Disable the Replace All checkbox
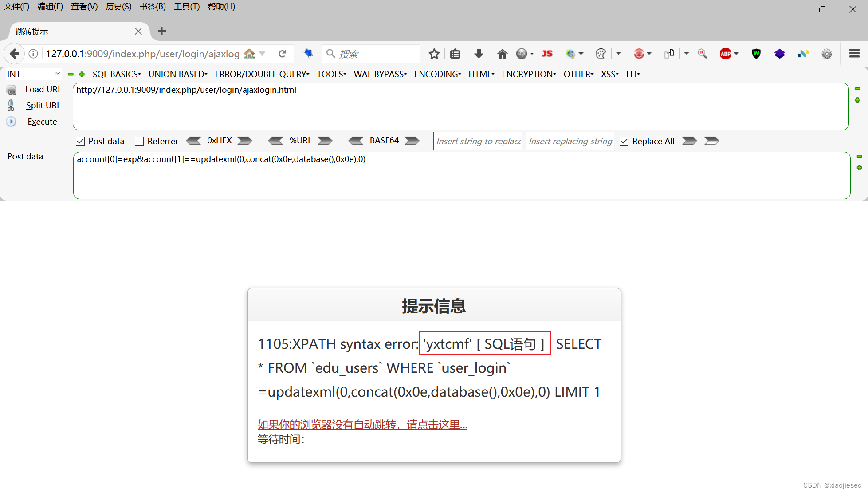The width and height of the screenshot is (868, 493). pyautogui.click(x=624, y=141)
